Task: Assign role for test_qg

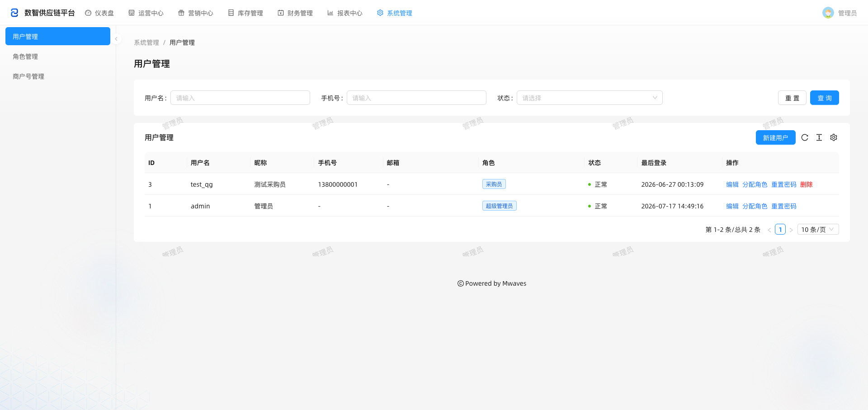Action: point(755,184)
